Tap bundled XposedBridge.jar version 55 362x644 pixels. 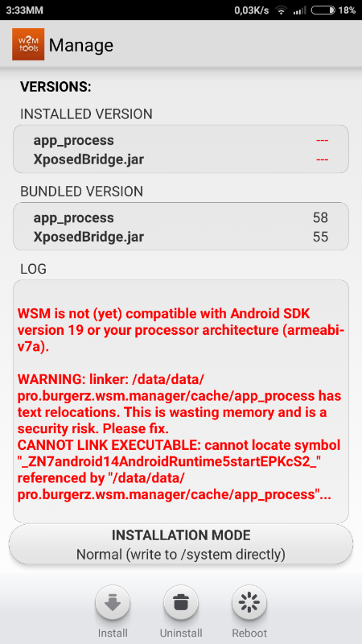181,237
